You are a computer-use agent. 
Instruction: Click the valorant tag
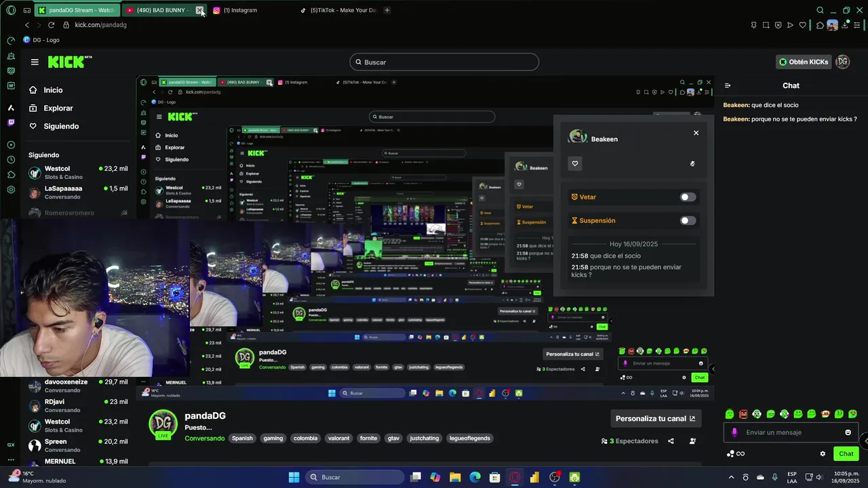pos(339,439)
